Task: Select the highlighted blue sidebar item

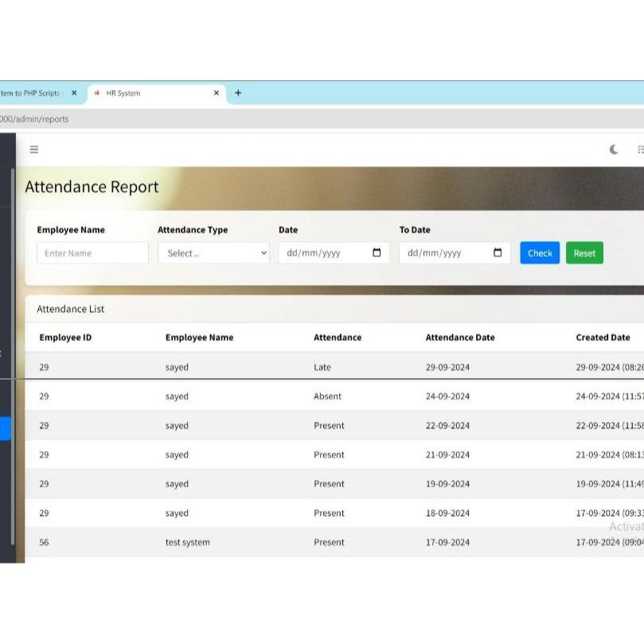Action: point(5,429)
